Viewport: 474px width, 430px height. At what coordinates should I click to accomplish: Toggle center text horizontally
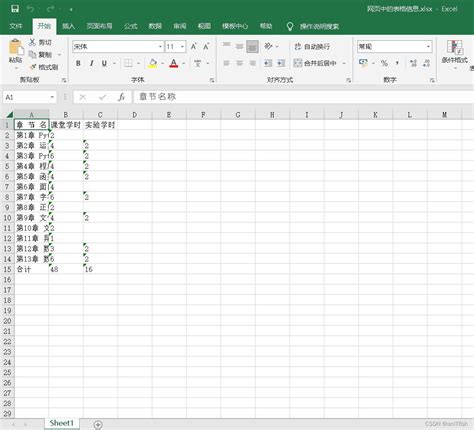pos(240,63)
